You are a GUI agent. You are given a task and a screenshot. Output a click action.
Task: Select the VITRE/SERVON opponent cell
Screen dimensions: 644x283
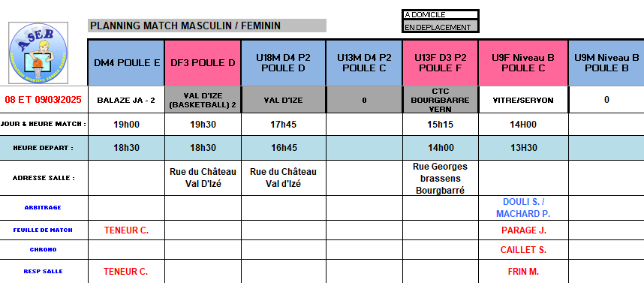[x=523, y=100]
